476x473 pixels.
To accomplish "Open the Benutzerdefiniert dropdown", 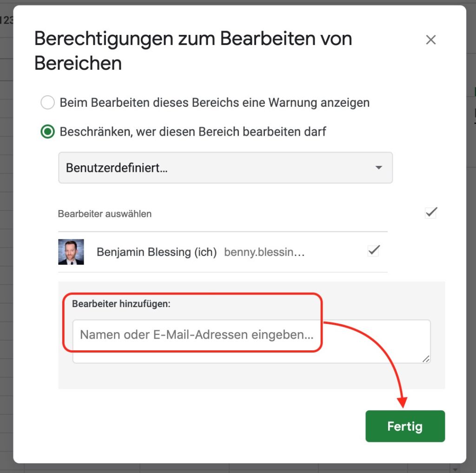I will coord(225,168).
